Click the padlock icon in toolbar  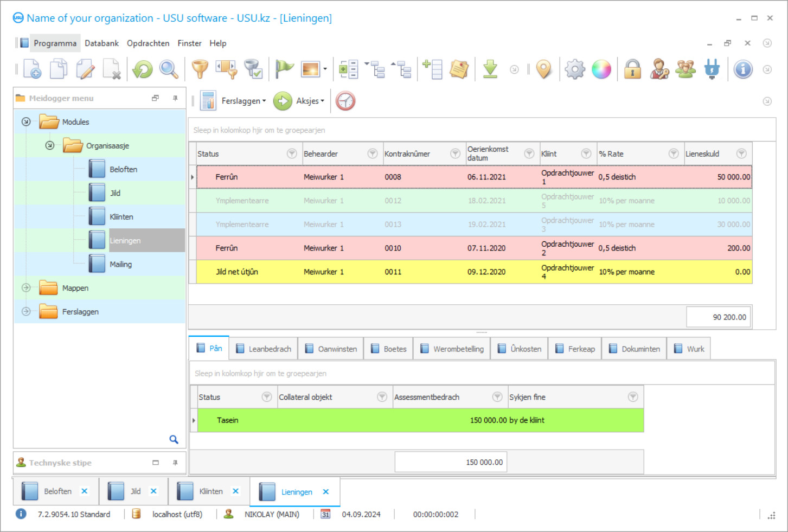632,69
